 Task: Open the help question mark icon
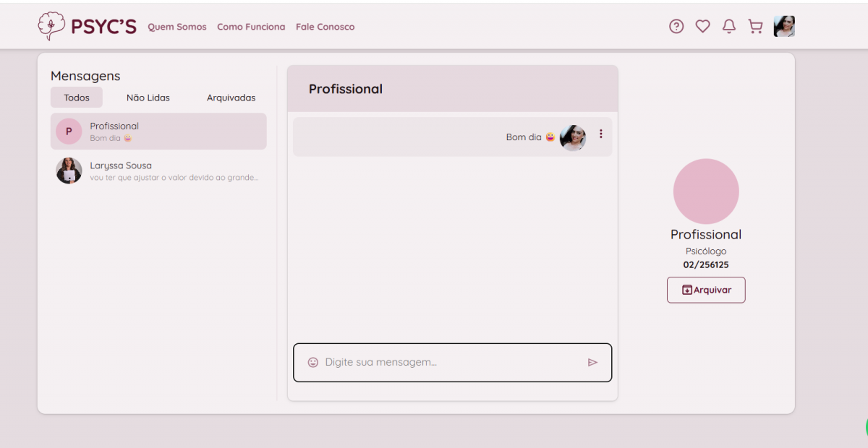tap(676, 27)
